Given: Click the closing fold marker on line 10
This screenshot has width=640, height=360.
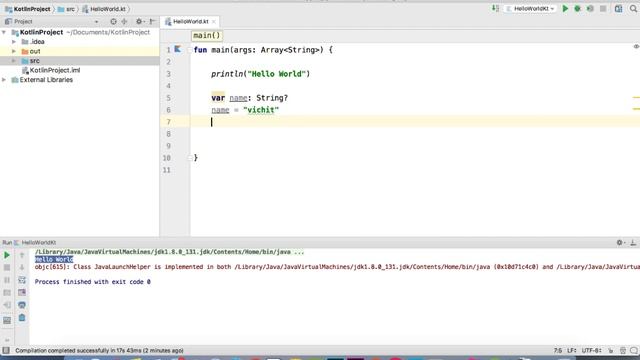Looking at the screenshot, I should [x=190, y=158].
